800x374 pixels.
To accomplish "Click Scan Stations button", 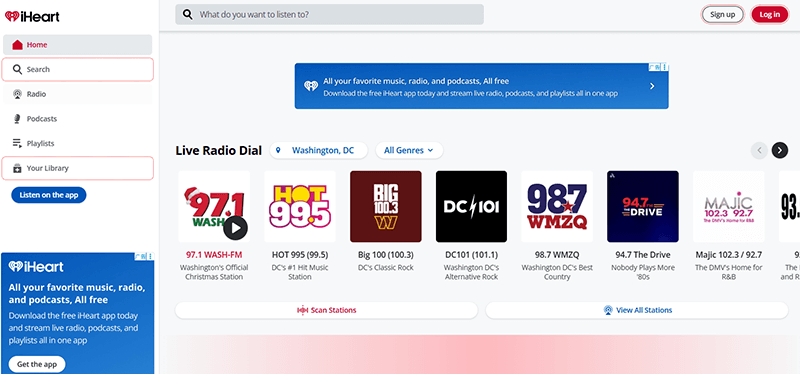I will [327, 310].
